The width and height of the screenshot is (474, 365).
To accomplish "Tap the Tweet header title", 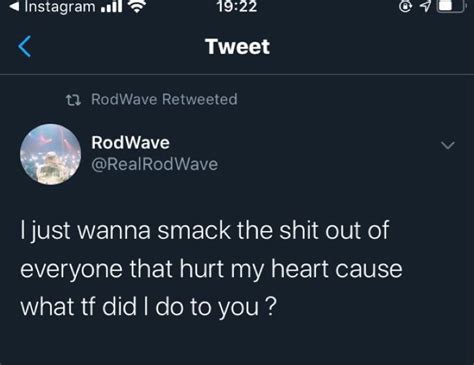I will [237, 46].
